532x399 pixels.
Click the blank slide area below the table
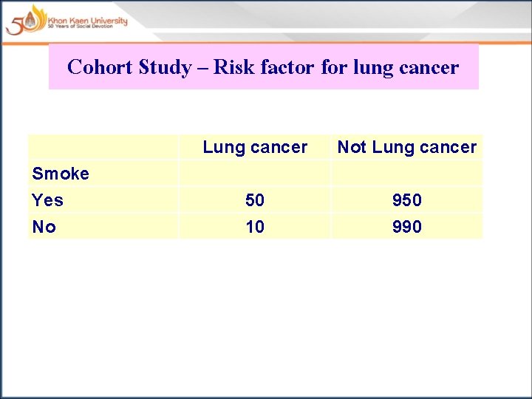(x=266, y=318)
